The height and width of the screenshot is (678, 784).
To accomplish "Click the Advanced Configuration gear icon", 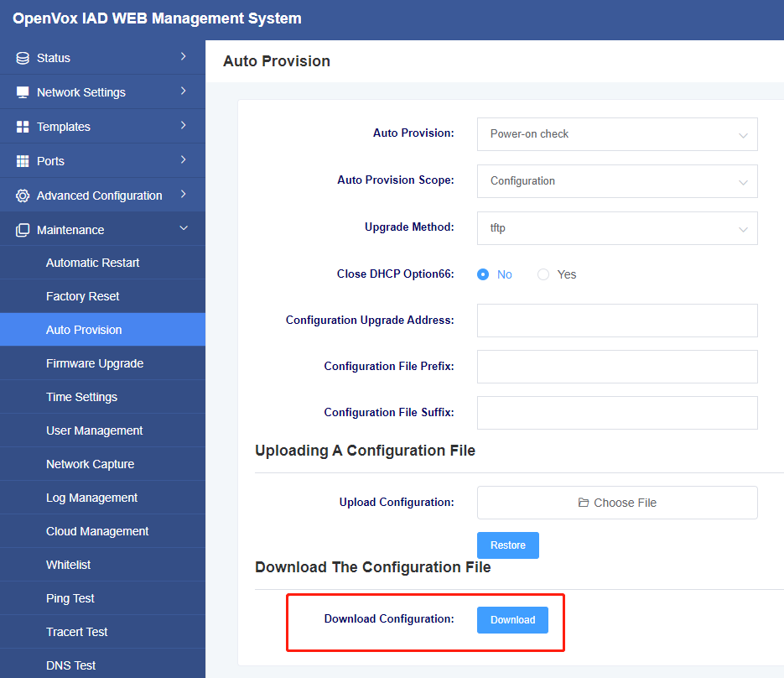I will (23, 196).
